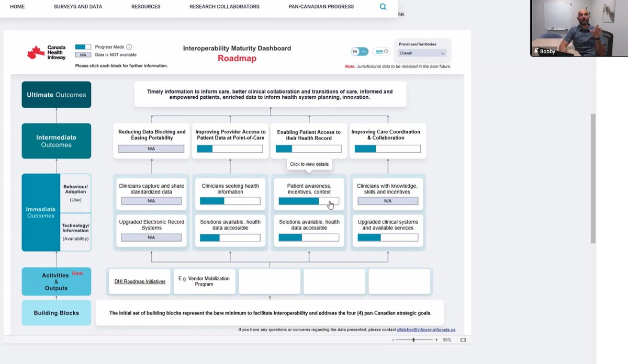The image size is (628, 364).
Task: Open the search magnifier icon
Action: (383, 7)
